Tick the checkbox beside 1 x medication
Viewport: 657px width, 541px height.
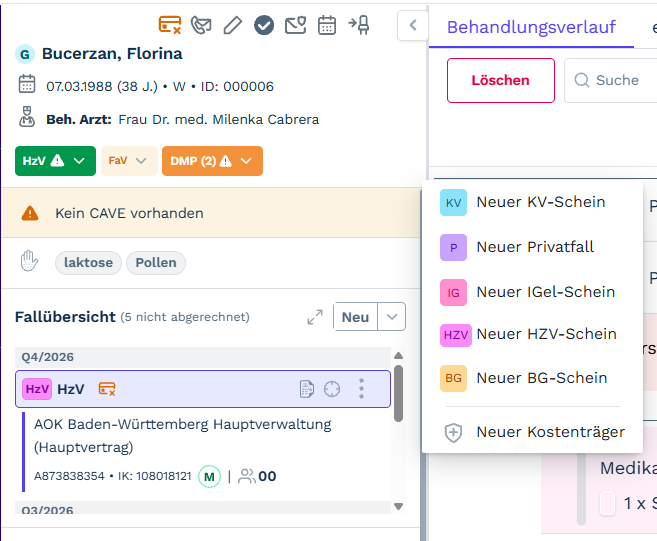(x=607, y=503)
